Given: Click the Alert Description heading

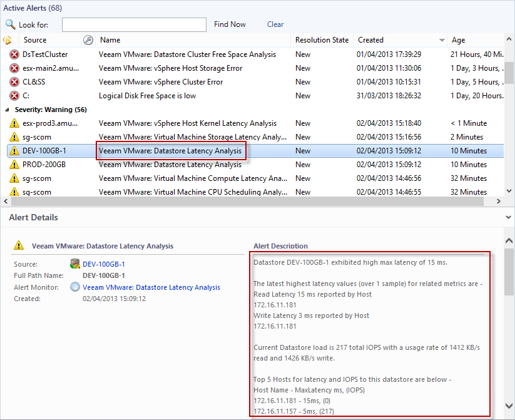Looking at the screenshot, I should [x=280, y=246].
